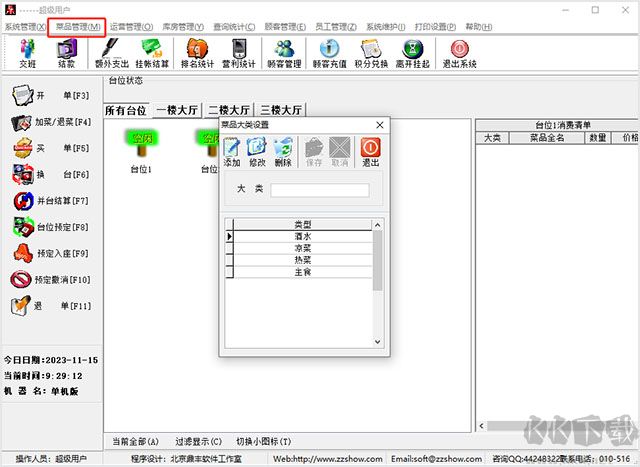Open the 菜品管理(M) menu
The image size is (640, 467).
[x=78, y=27]
